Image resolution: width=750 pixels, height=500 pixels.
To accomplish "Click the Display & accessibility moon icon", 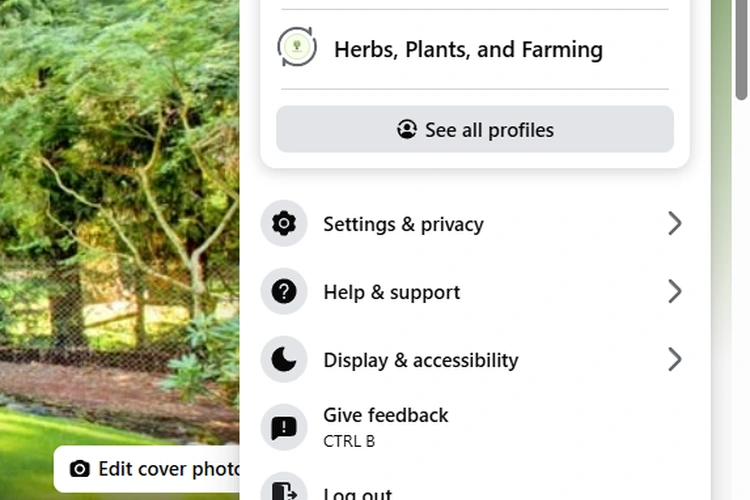I will pyautogui.click(x=284, y=360).
